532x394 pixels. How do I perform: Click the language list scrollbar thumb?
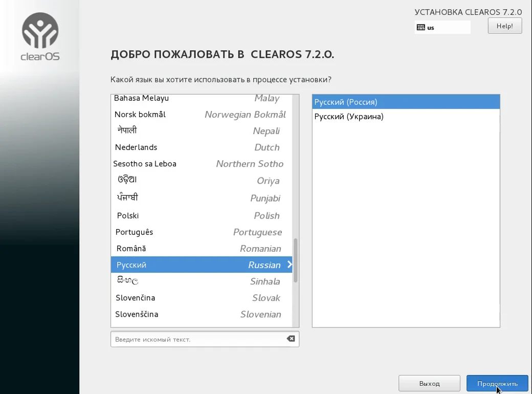point(296,260)
